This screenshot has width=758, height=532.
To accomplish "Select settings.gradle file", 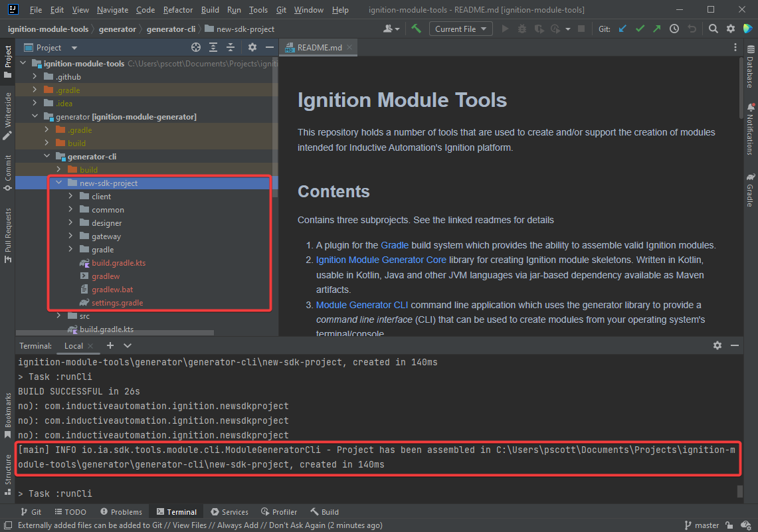I will click(117, 302).
